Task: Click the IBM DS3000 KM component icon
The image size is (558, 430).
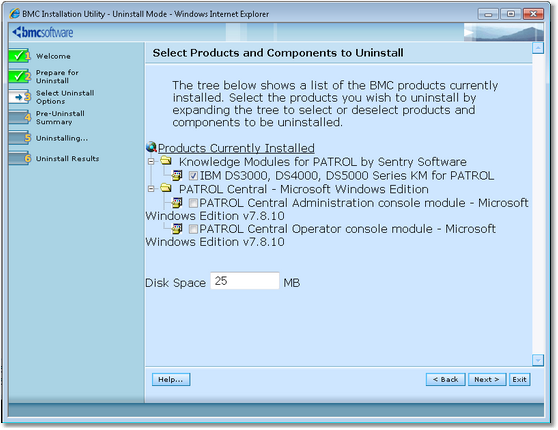Action: [x=177, y=175]
